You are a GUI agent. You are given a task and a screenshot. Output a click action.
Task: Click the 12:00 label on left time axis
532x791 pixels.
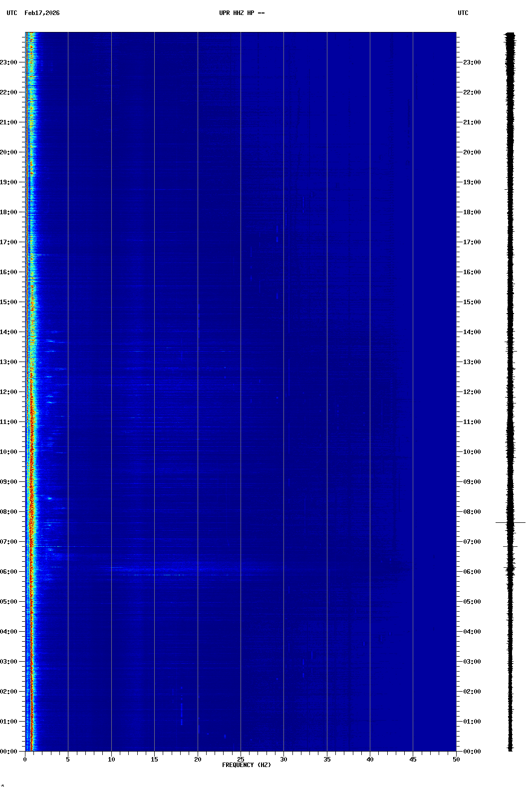(x=8, y=392)
